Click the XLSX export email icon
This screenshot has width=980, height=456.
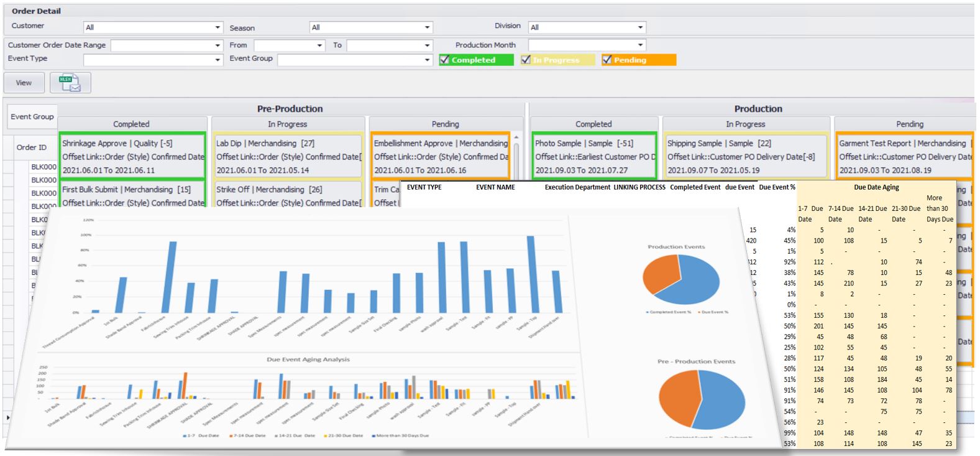tap(70, 83)
